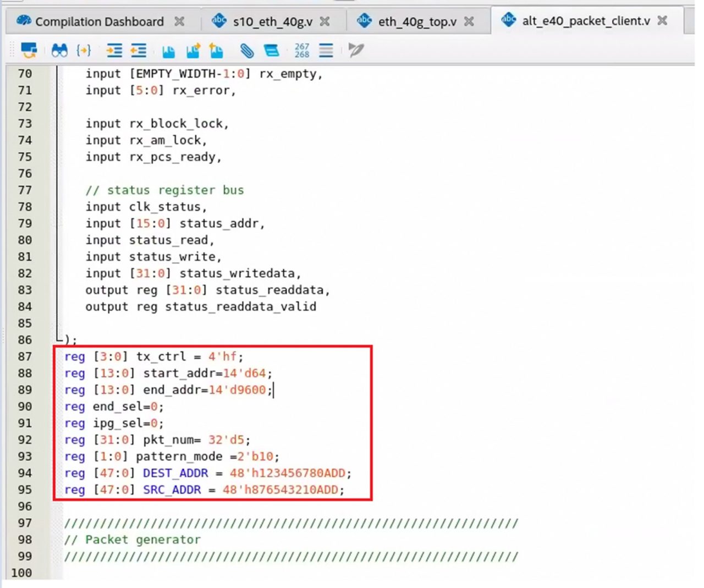Image resolution: width=704 pixels, height=588 pixels.
Task: Jump to previous bookmark icon
Action: click(217, 51)
